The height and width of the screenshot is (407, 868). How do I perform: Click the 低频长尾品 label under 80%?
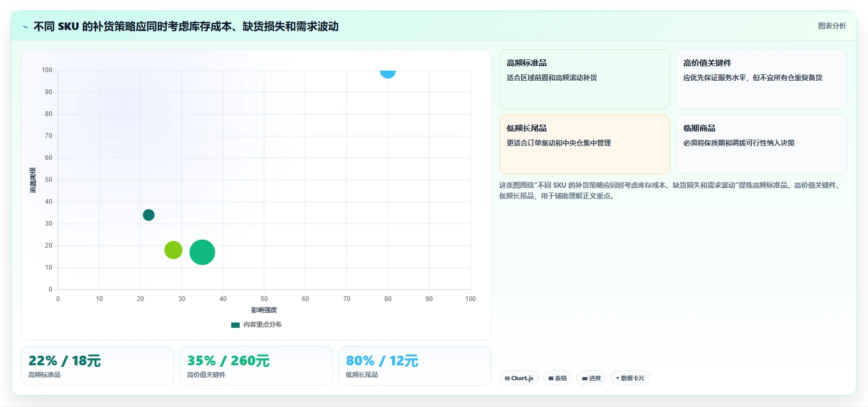click(362, 375)
